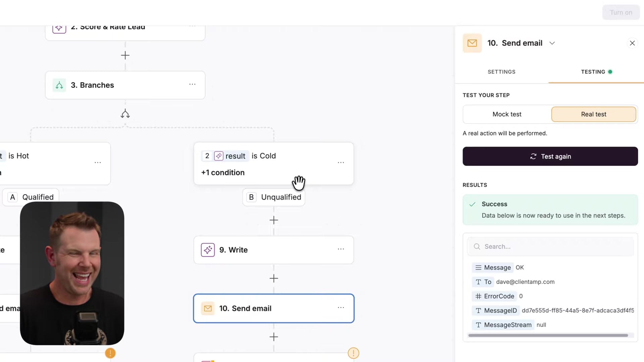
Task: Click the MessageID value dd7e555d
Action: pyautogui.click(x=578, y=311)
